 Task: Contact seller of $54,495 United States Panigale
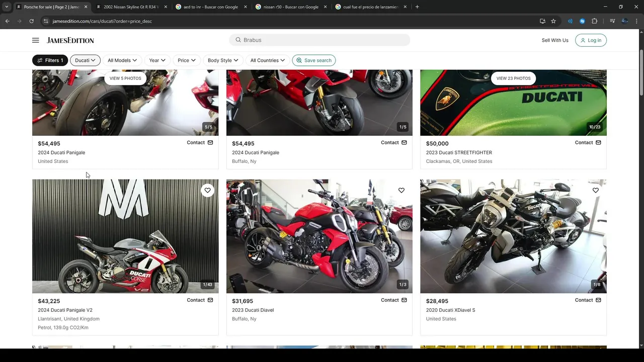coord(200,142)
